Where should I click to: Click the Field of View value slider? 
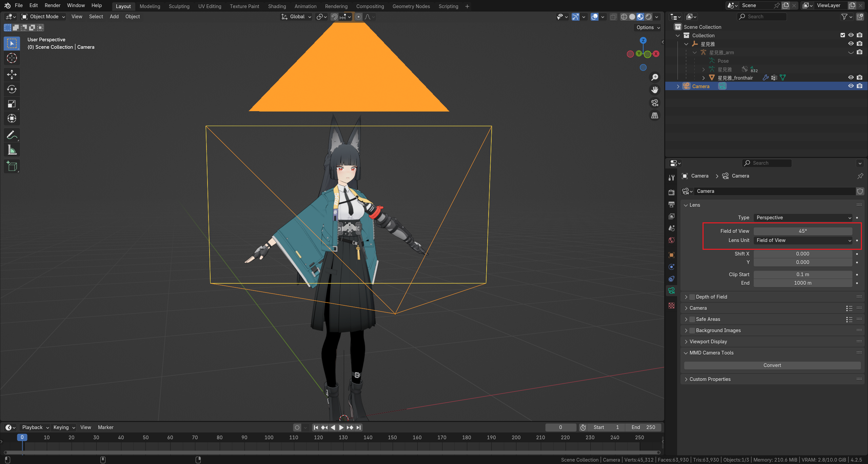click(x=803, y=231)
